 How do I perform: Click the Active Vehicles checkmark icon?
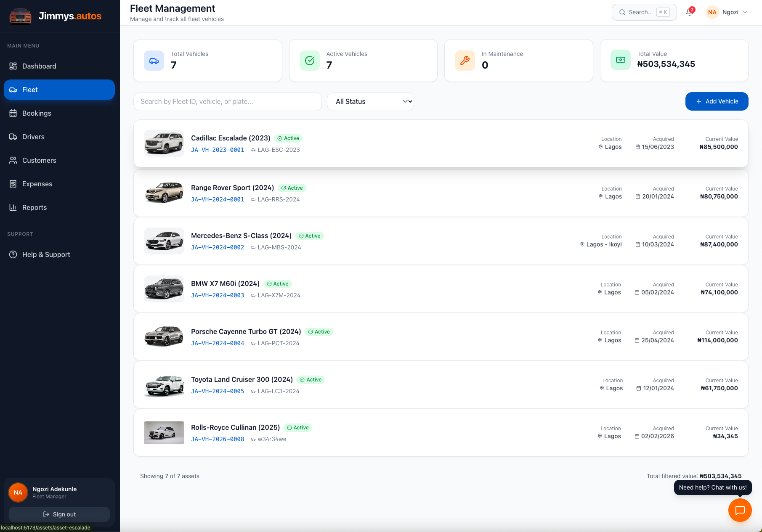click(x=310, y=61)
